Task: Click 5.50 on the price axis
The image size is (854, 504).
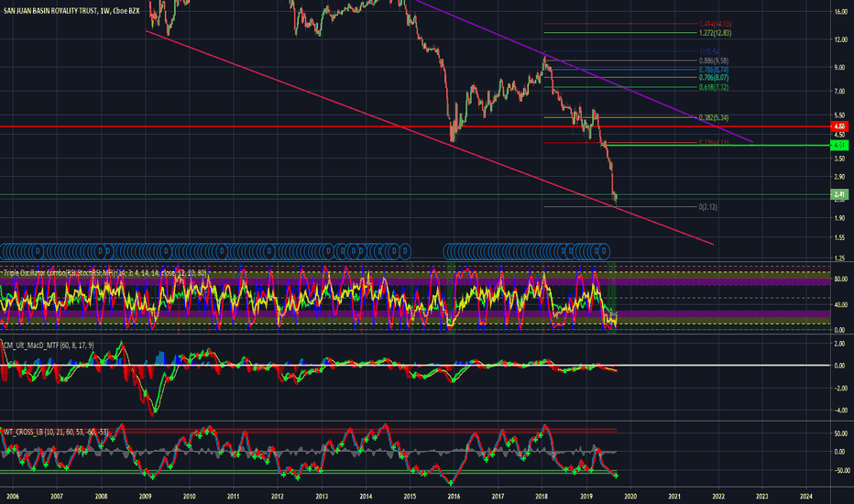Action: pyautogui.click(x=840, y=115)
